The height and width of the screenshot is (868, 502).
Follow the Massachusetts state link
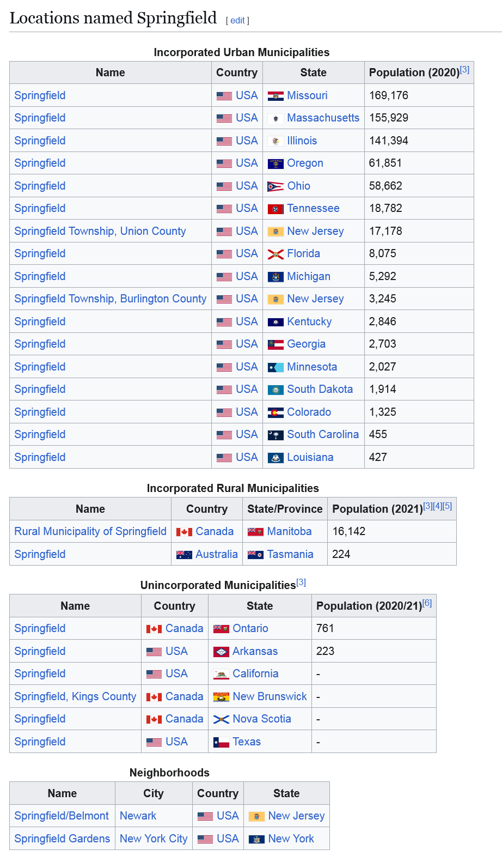(x=323, y=118)
